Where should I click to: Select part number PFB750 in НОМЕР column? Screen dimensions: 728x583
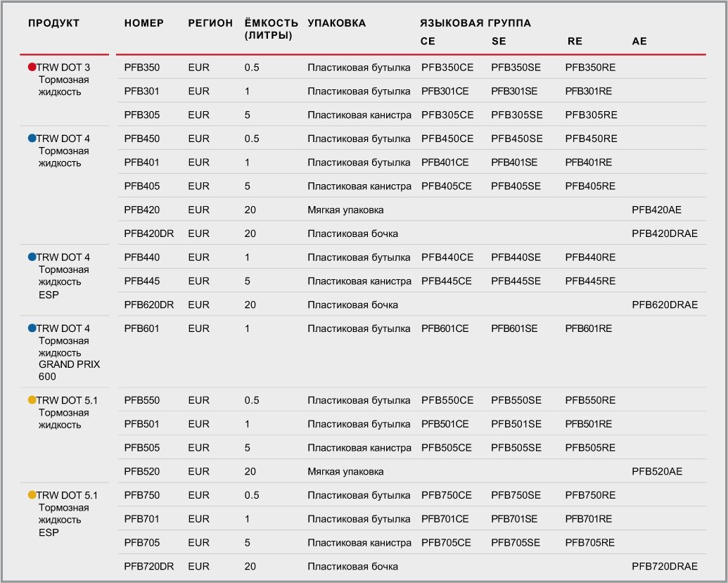tap(141, 495)
